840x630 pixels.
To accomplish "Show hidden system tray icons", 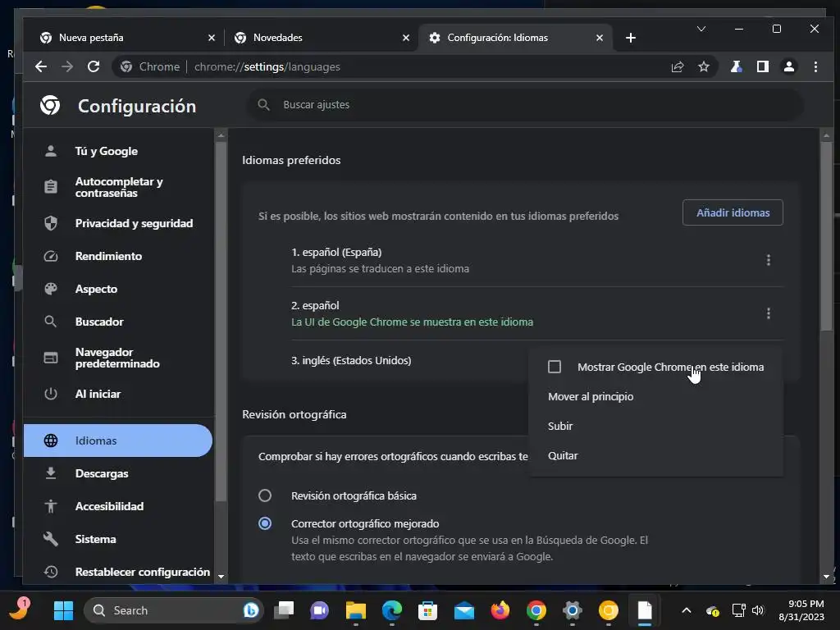I will (687, 610).
